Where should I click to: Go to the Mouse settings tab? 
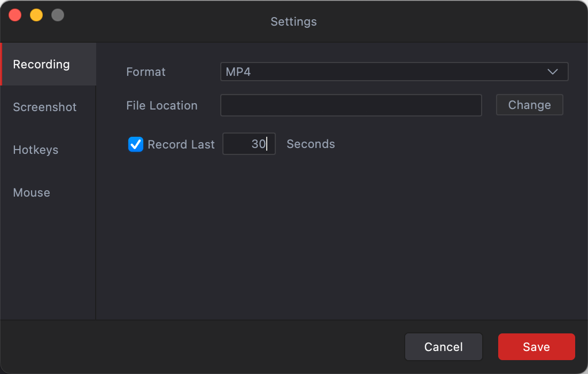click(32, 192)
